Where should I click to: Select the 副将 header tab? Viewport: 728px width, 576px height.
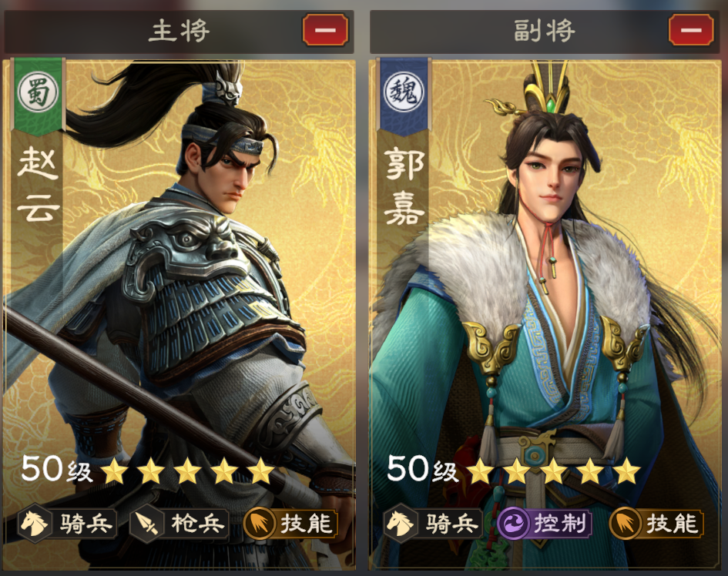545,32
